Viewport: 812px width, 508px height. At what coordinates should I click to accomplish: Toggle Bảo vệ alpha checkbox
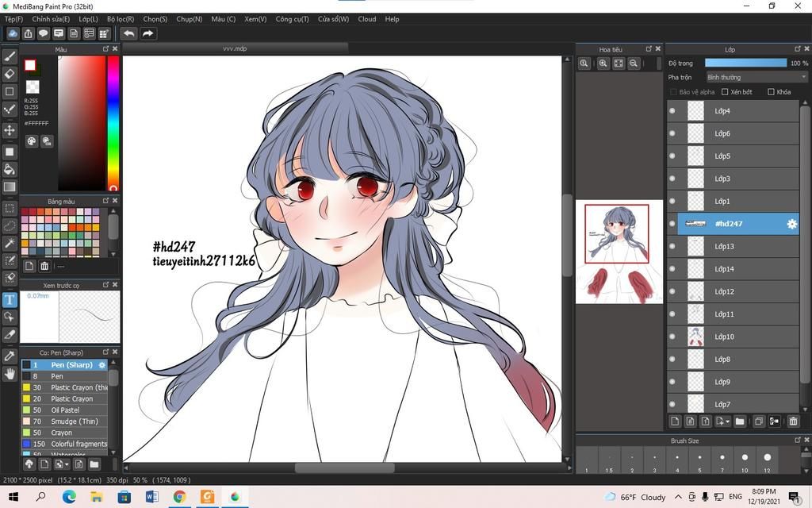pyautogui.click(x=674, y=92)
